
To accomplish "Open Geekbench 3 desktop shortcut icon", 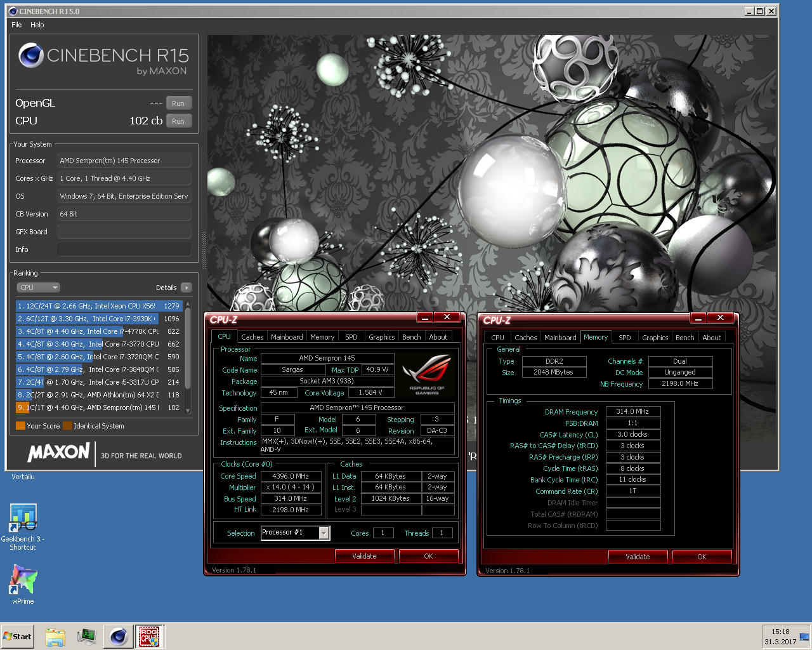I will (x=23, y=518).
